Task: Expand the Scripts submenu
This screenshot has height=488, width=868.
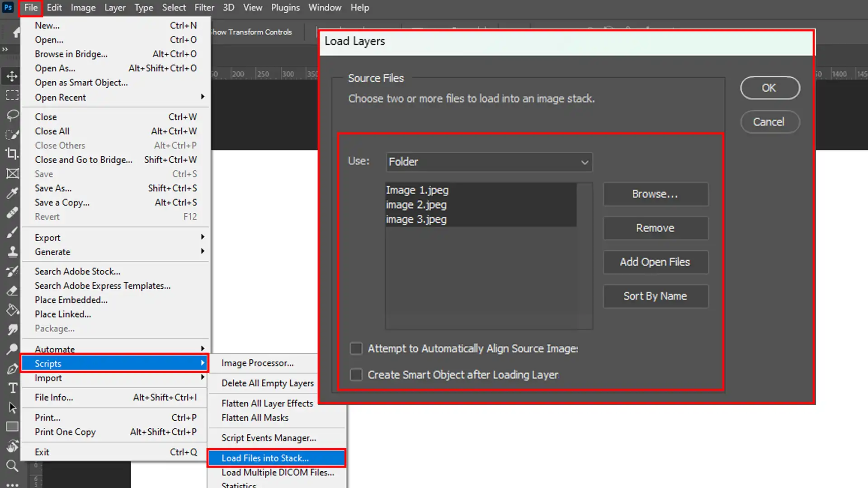Action: 115,363
